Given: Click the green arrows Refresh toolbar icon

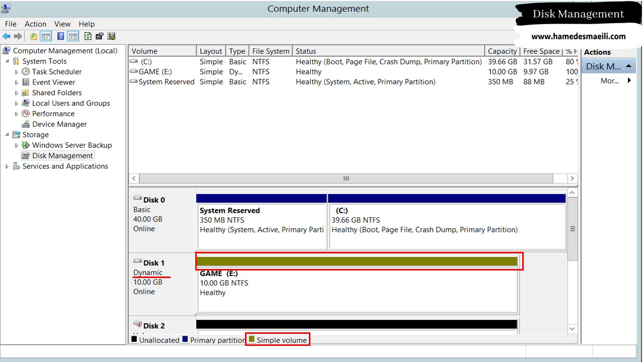Looking at the screenshot, I should point(88,36).
